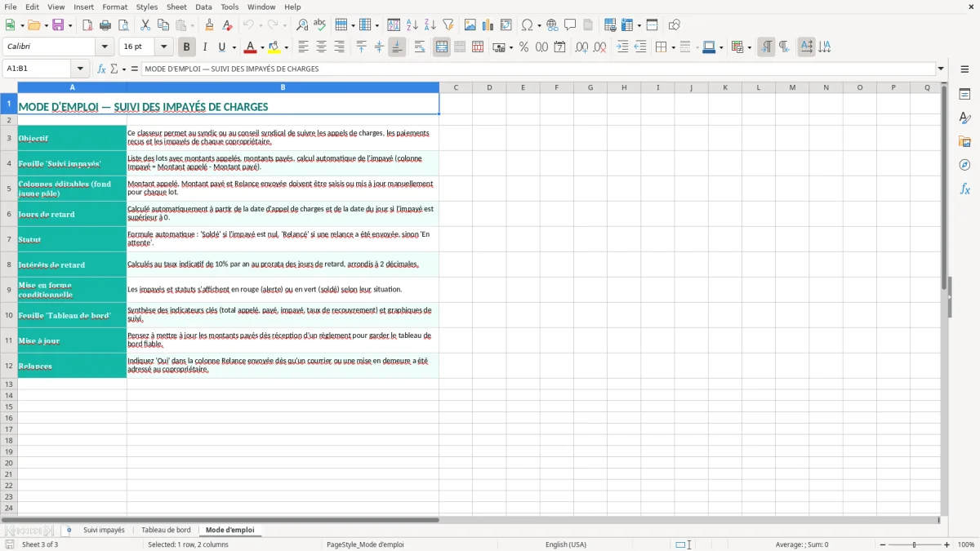Insert an image
Image resolution: width=980 pixels, height=551 pixels.
click(470, 25)
